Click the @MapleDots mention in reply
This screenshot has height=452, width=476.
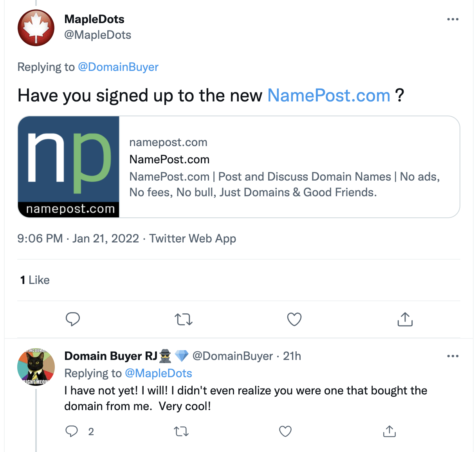(x=159, y=373)
